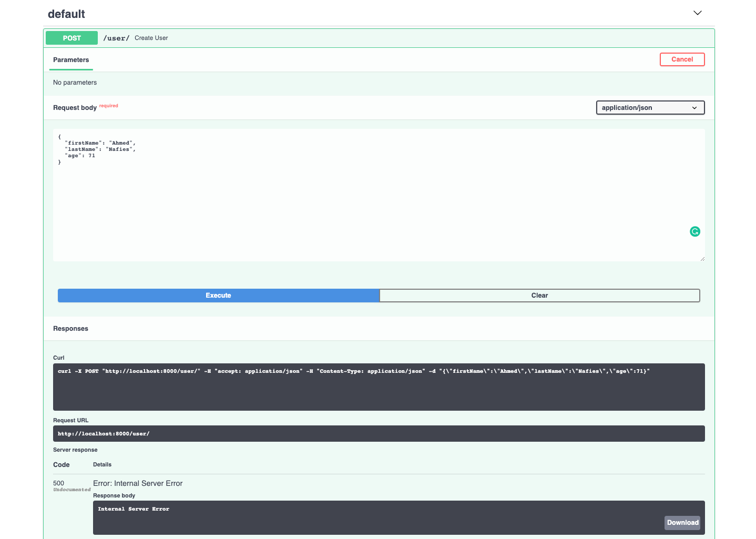
Task: Click the Grammarly icon in the request body editor
Action: (x=694, y=231)
